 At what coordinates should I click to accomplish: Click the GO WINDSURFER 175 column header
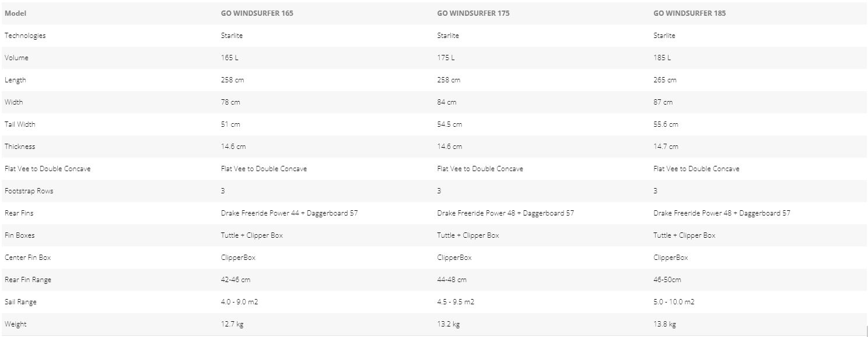coord(473,13)
